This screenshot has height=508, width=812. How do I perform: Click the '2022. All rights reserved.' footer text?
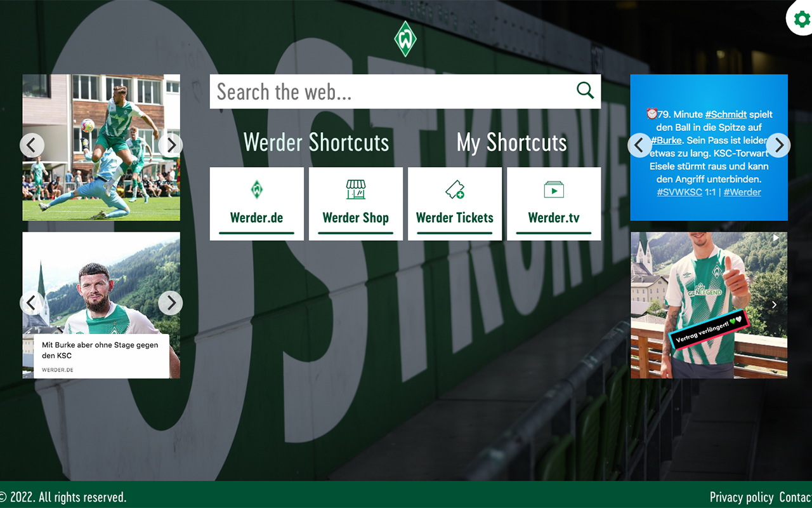63,497
